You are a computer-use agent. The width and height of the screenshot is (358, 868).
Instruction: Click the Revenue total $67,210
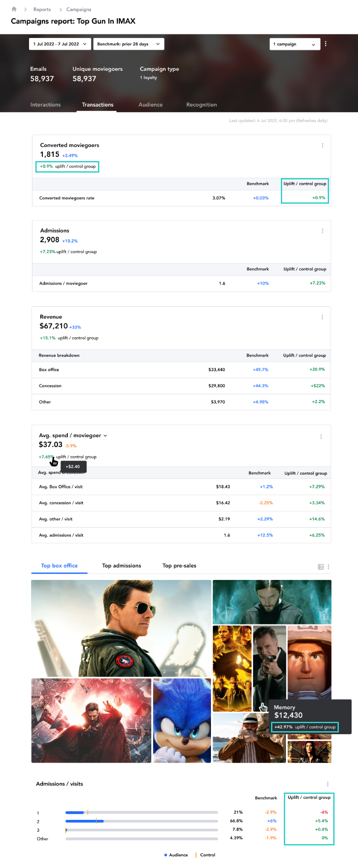pyautogui.click(x=54, y=326)
